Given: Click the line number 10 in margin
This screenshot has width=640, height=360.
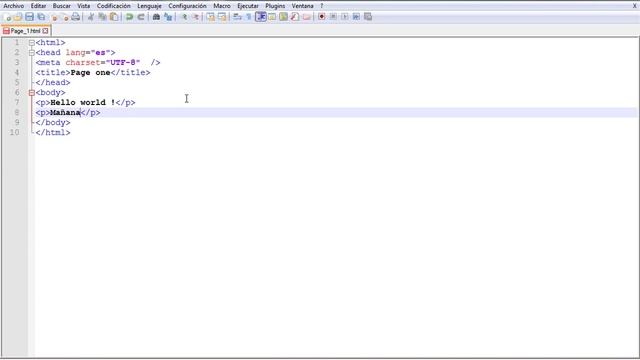Looking at the screenshot, I should coord(15,132).
